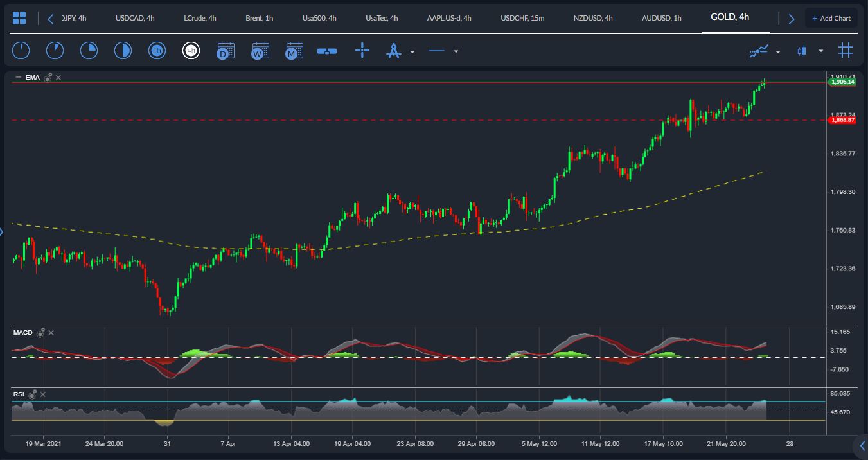868x460 pixels.
Task: Switch to the Usa500, 4h tab
Action: pyautogui.click(x=319, y=18)
